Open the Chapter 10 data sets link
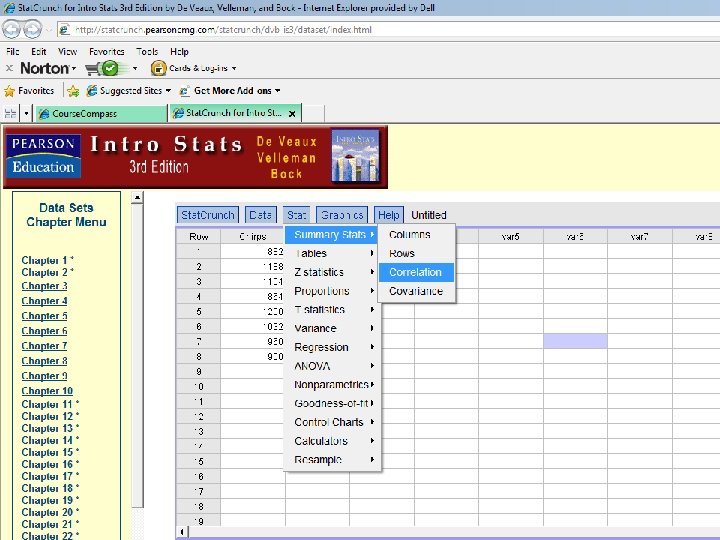 pos(47,391)
